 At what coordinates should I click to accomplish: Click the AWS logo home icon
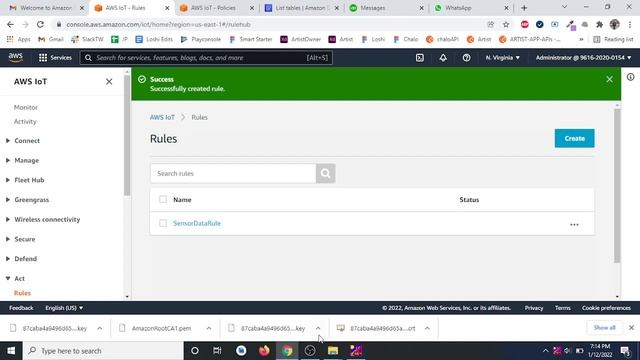click(16, 58)
